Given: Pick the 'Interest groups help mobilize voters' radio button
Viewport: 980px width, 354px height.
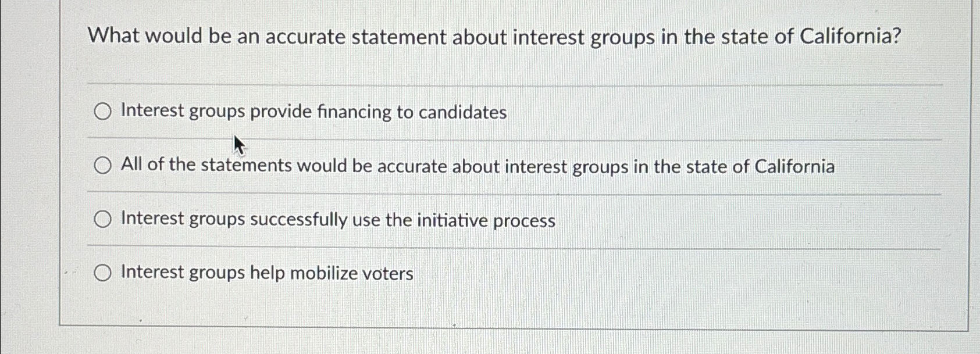Looking at the screenshot, I should (103, 272).
